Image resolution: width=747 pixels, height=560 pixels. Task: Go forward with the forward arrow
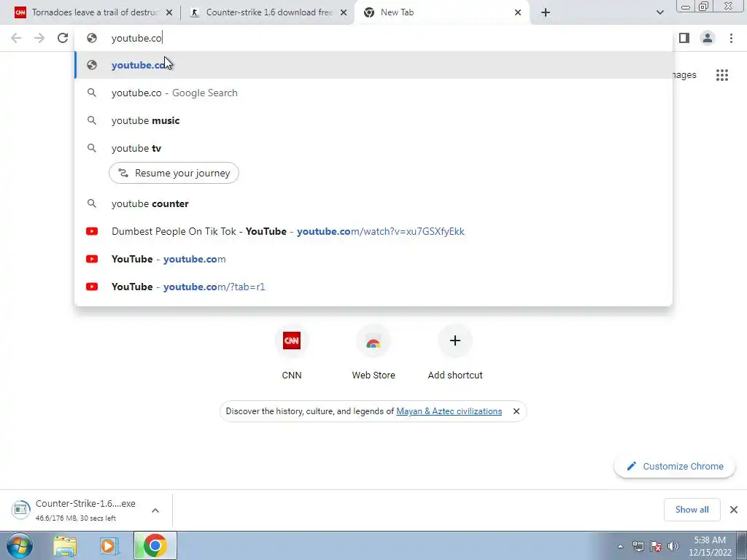click(x=39, y=38)
